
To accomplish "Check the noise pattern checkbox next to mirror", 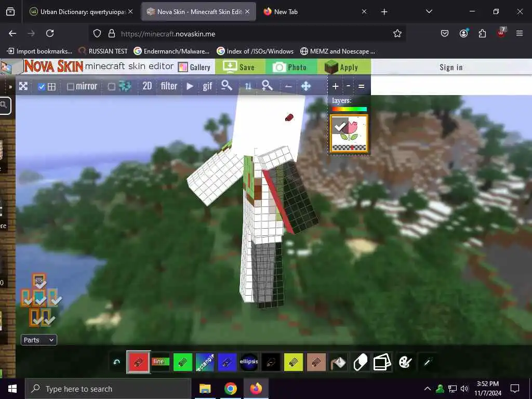I will tap(111, 87).
